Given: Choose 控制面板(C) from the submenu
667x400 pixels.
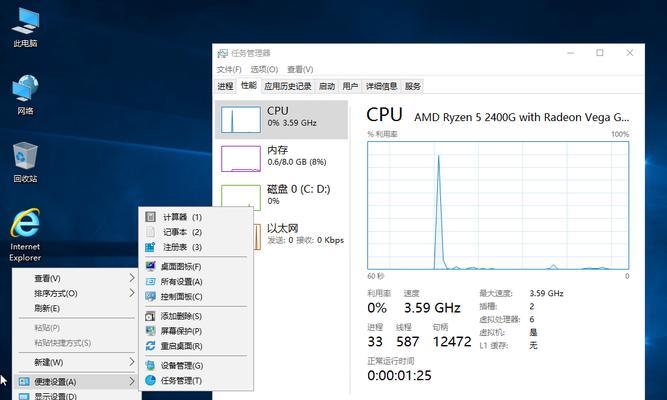Looking at the screenshot, I should pos(181,297).
